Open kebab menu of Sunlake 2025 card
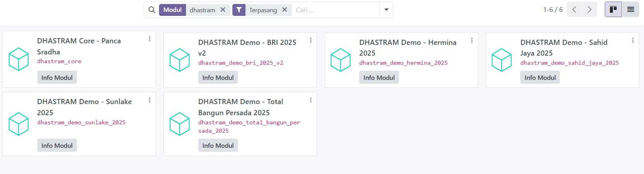Viewport: 644px width, 174px height. tap(149, 100)
